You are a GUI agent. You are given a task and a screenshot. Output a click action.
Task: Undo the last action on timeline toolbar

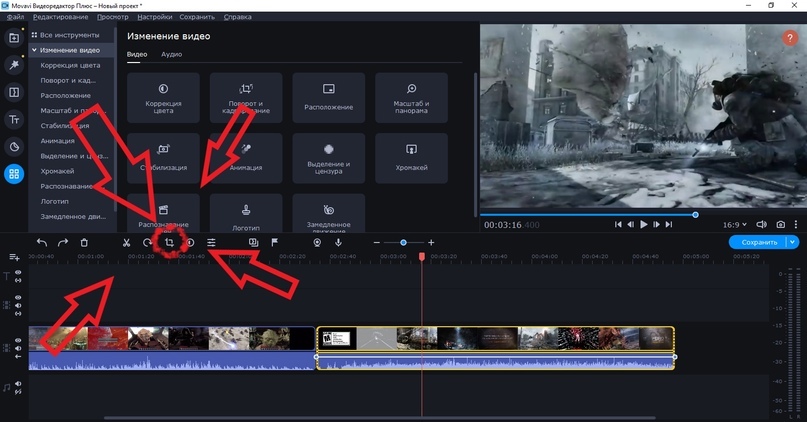click(x=42, y=242)
